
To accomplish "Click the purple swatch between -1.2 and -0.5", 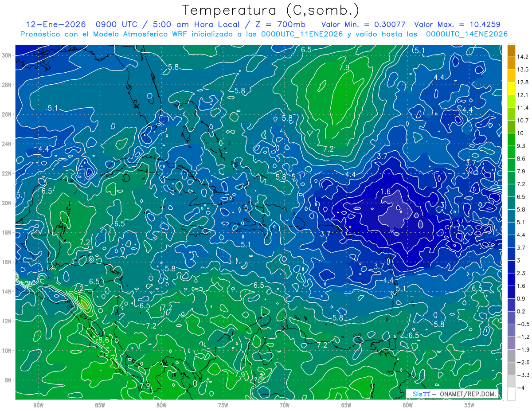I will click(511, 331).
